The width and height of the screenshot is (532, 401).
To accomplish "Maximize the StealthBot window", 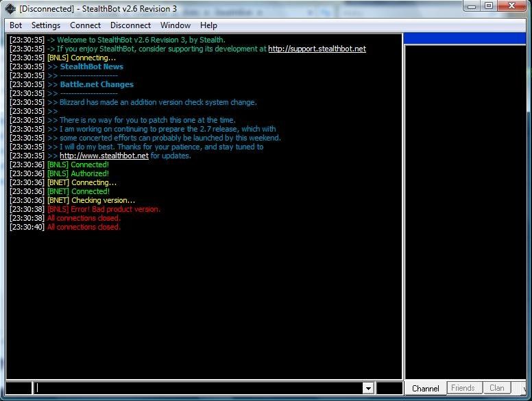I will pyautogui.click(x=489, y=5).
